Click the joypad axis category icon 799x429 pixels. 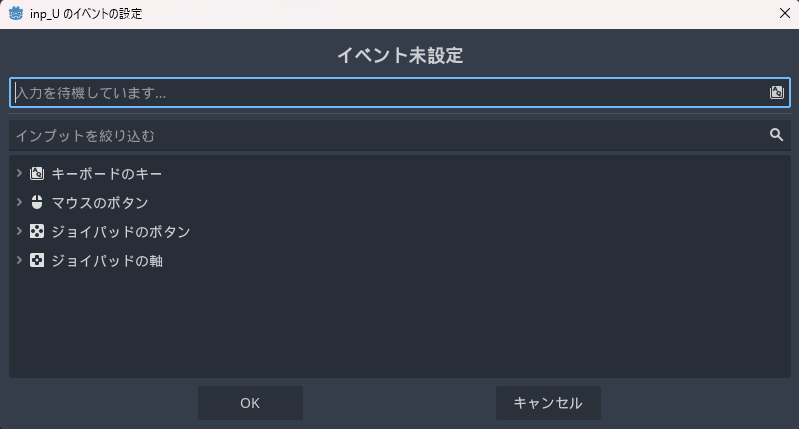point(37,261)
